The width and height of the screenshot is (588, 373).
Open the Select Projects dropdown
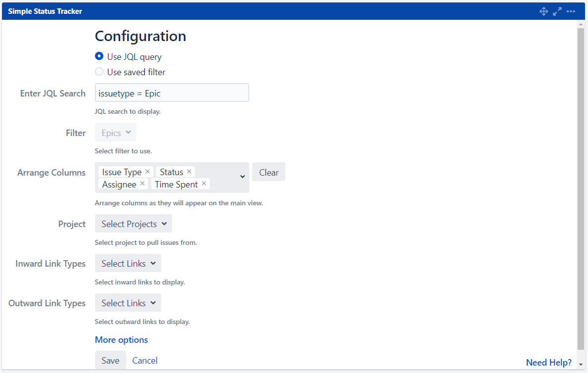coord(134,224)
